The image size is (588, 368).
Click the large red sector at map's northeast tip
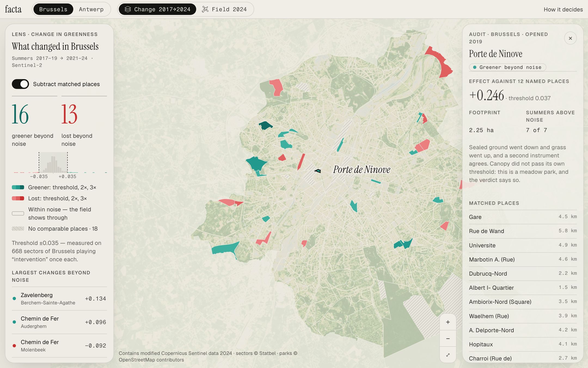click(441, 63)
